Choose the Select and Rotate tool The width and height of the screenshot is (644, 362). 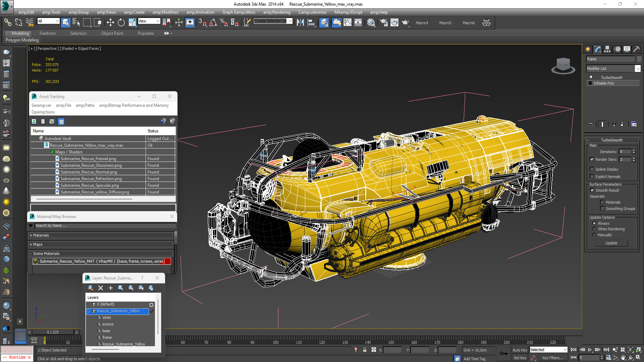point(121,22)
